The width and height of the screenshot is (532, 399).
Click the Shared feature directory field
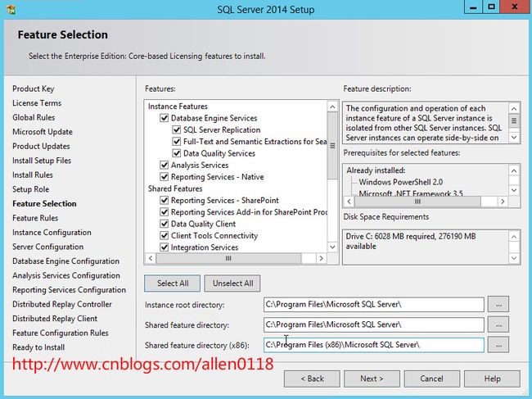click(x=374, y=324)
